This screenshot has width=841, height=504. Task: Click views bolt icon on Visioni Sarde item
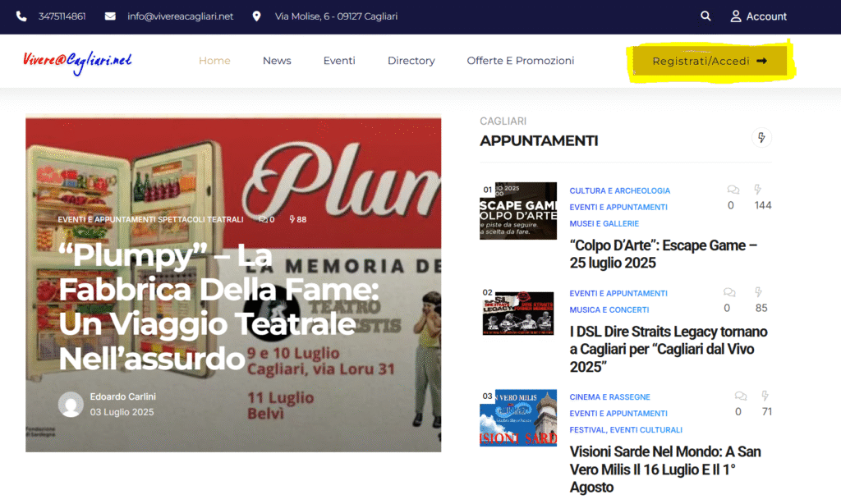(x=765, y=396)
